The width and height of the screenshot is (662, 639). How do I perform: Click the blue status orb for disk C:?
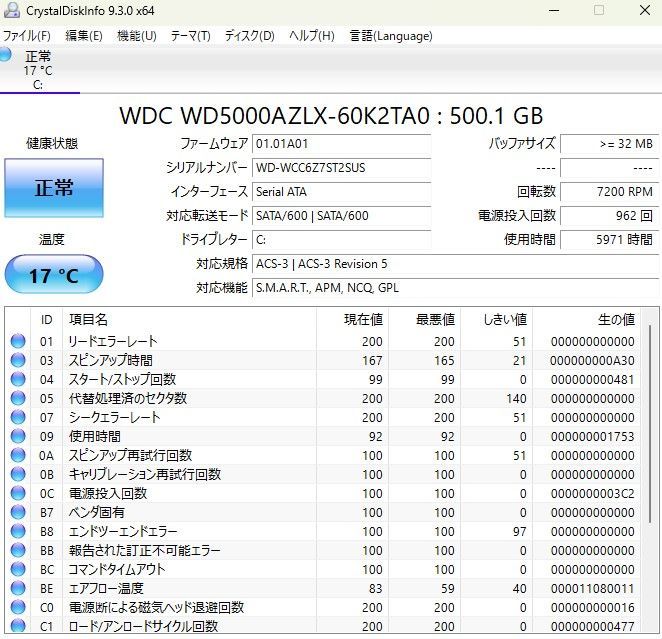click(5, 55)
